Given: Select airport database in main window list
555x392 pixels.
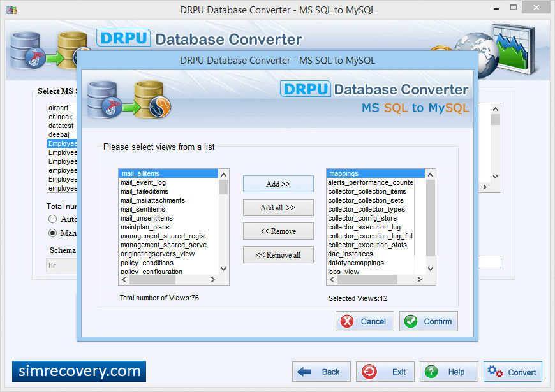Looking at the screenshot, I should (x=62, y=108).
